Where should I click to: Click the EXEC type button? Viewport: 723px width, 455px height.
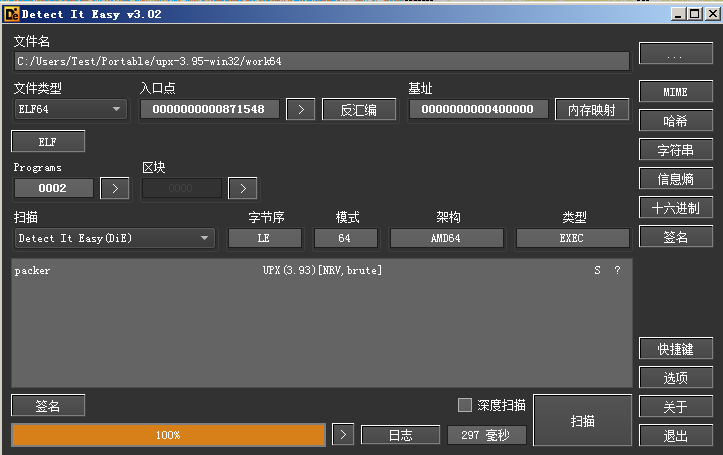[x=572, y=238]
